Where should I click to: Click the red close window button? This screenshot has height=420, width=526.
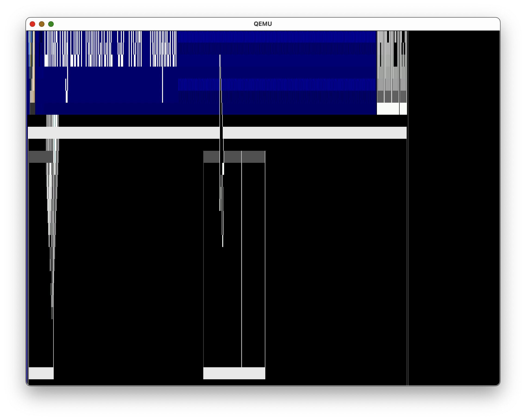coord(32,24)
